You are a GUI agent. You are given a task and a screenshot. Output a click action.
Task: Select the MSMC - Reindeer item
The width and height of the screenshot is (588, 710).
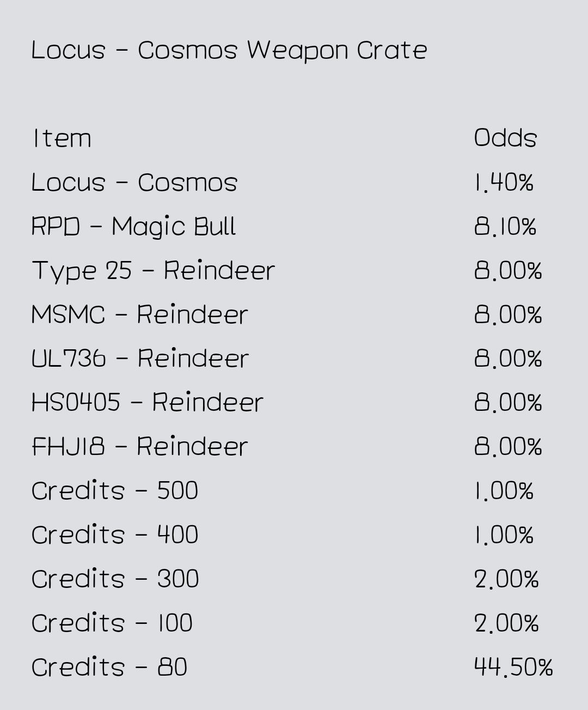coord(140,314)
